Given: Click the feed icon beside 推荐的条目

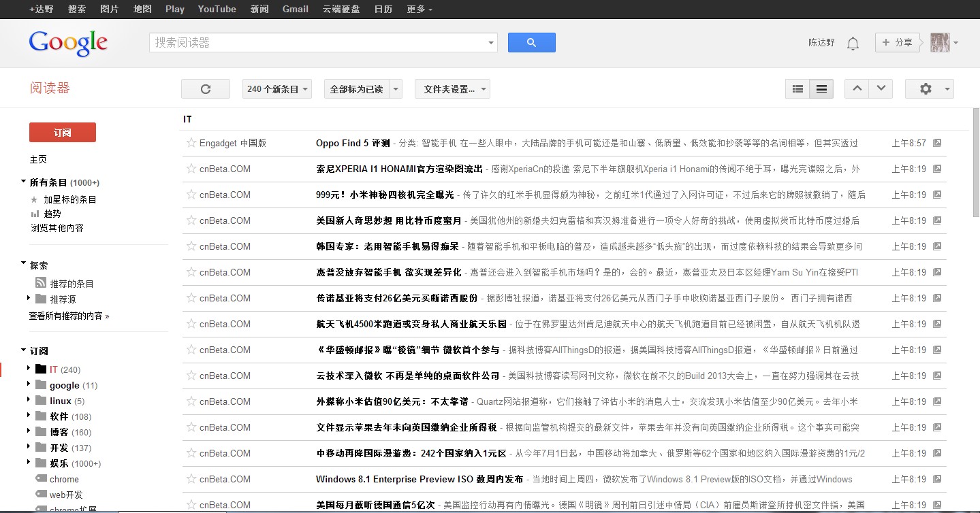Looking at the screenshot, I should pos(41,283).
